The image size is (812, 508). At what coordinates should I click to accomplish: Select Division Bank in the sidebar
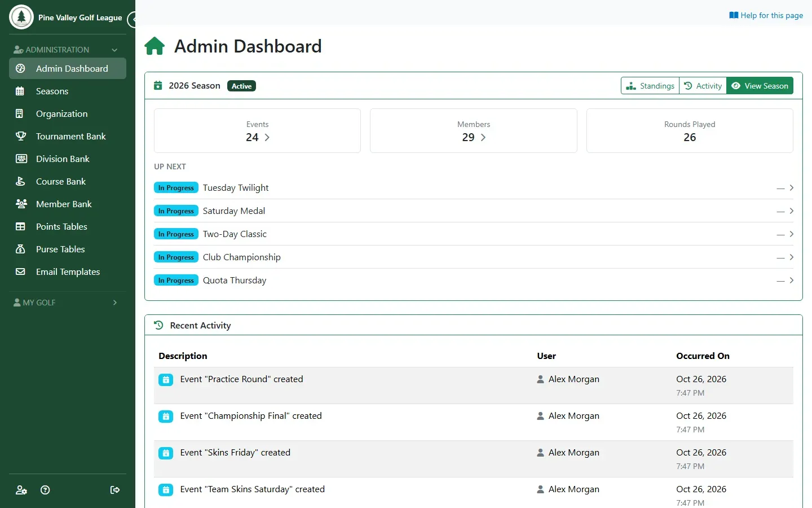pyautogui.click(x=68, y=159)
